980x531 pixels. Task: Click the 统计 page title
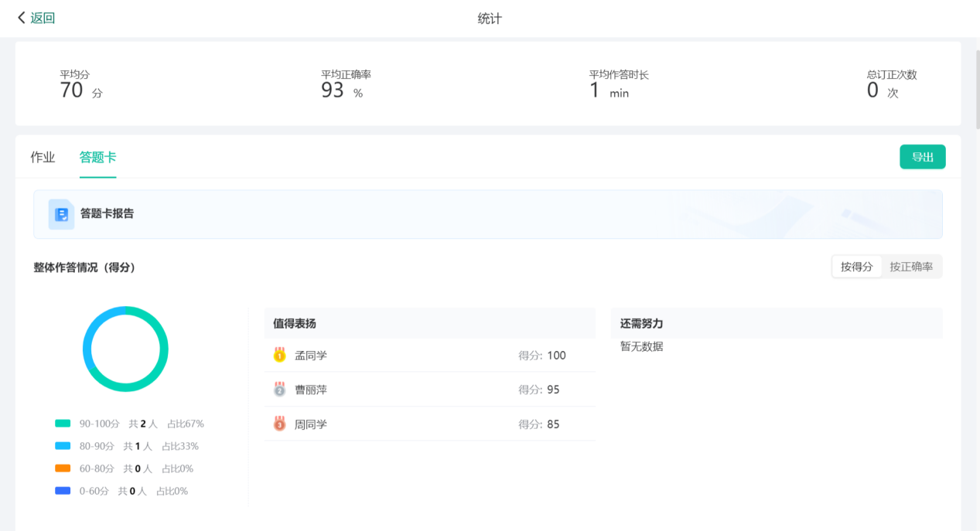(490, 18)
